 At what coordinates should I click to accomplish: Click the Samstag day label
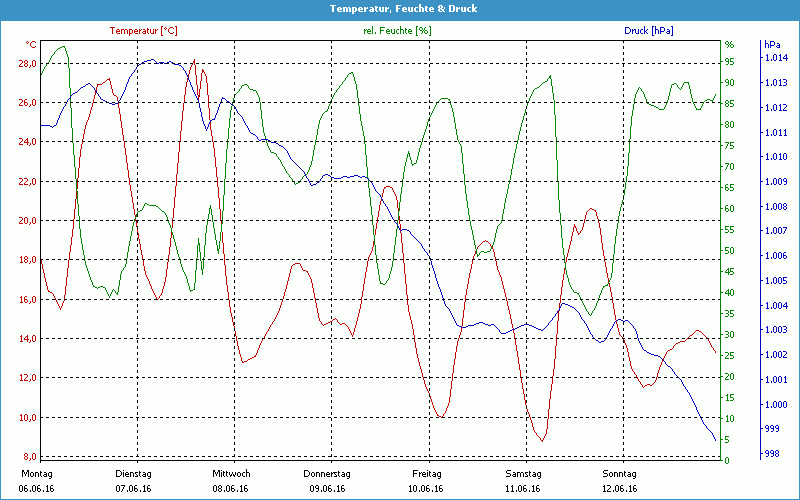pyautogui.click(x=523, y=473)
